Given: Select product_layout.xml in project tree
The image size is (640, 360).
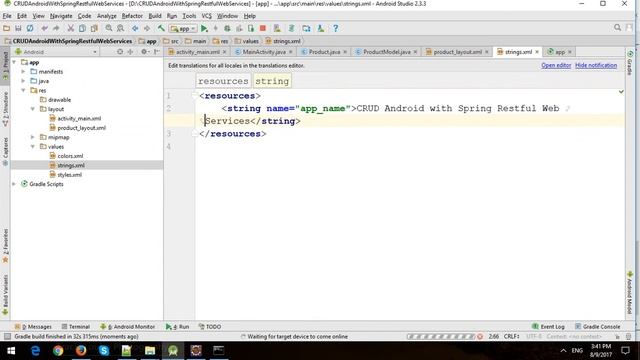Looking at the screenshot, I should point(77,128).
